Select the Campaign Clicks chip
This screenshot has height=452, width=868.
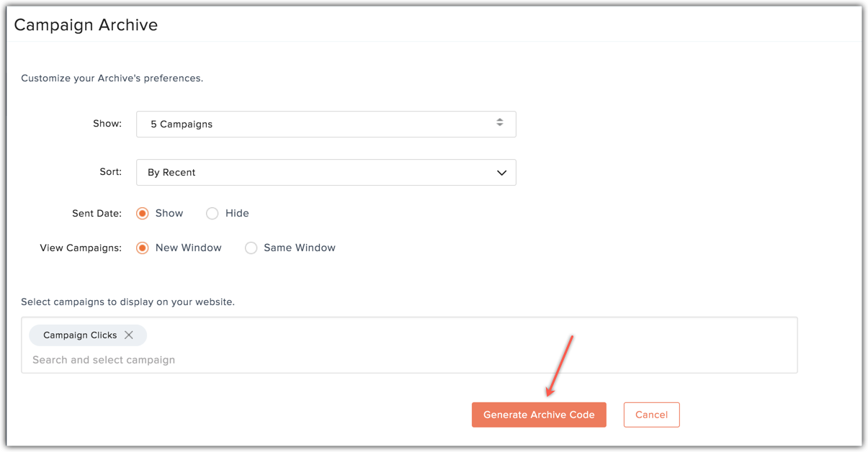tap(79, 335)
